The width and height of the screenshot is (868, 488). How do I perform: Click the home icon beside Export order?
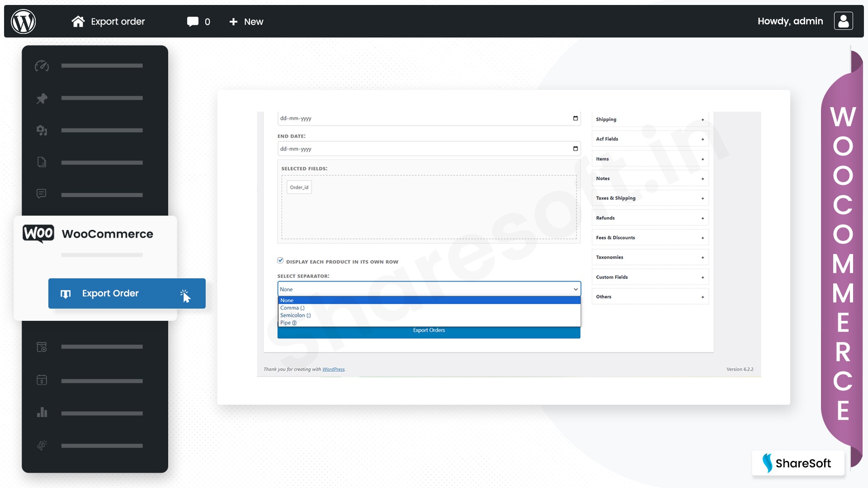[x=78, y=21]
